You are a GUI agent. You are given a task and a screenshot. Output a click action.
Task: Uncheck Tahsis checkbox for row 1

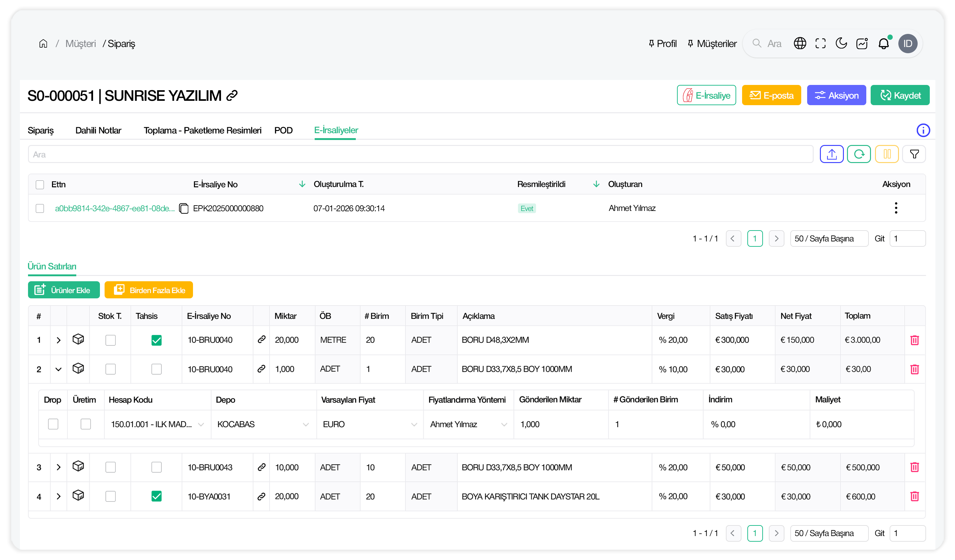tap(156, 340)
